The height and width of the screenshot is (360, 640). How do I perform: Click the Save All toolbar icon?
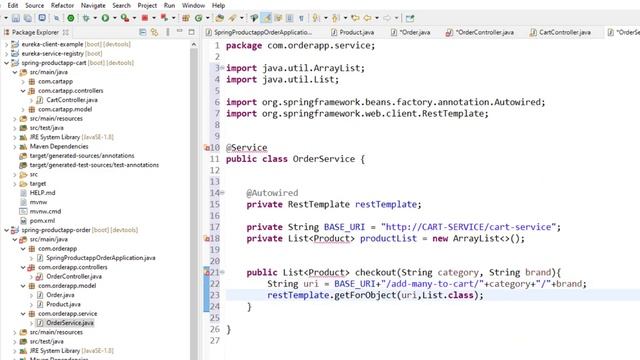pyautogui.click(x=28, y=18)
